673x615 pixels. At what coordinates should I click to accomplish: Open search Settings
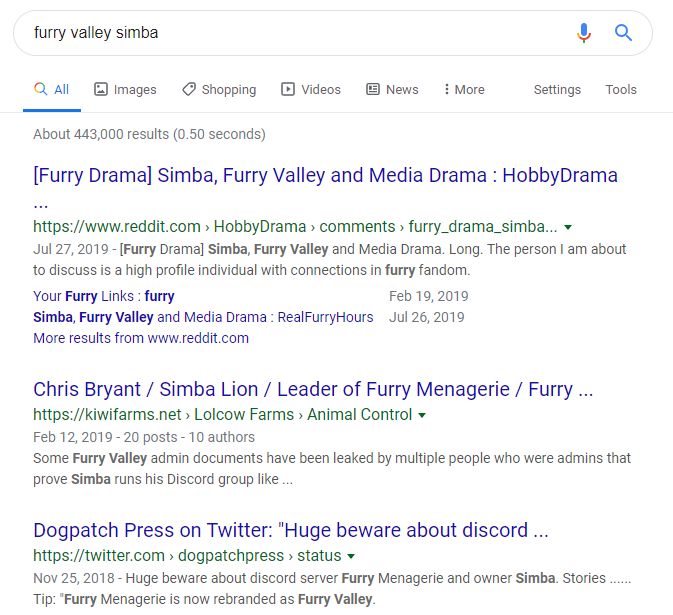click(x=557, y=89)
